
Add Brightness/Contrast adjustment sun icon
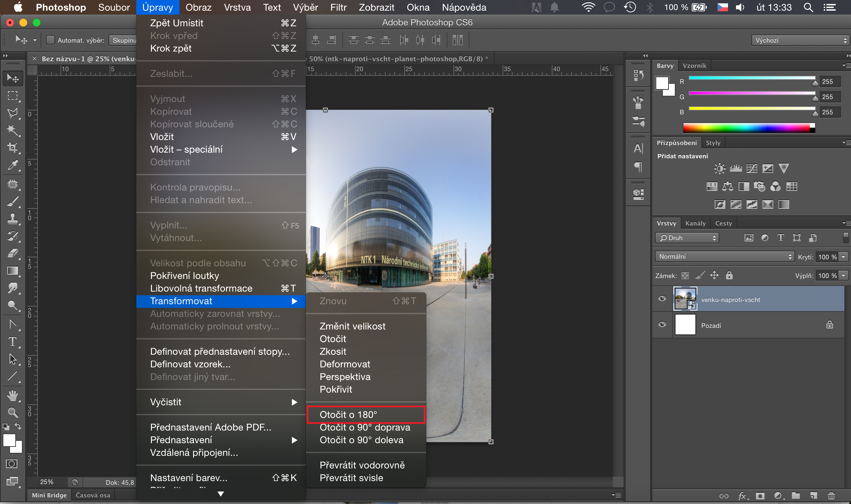click(719, 169)
